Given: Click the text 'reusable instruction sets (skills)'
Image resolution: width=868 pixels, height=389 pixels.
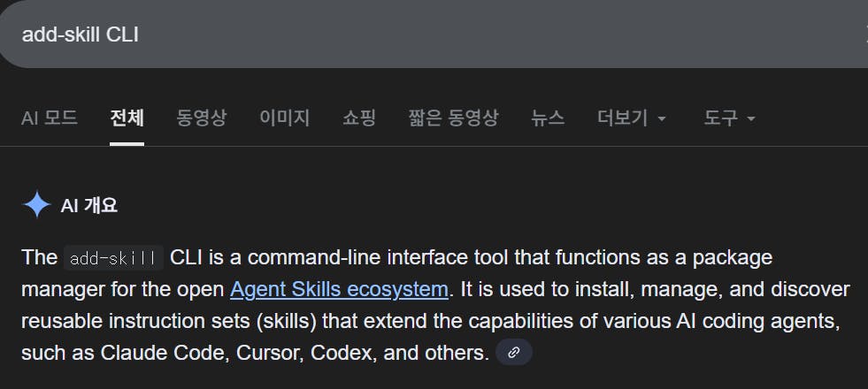Looking at the screenshot, I should [169, 321].
